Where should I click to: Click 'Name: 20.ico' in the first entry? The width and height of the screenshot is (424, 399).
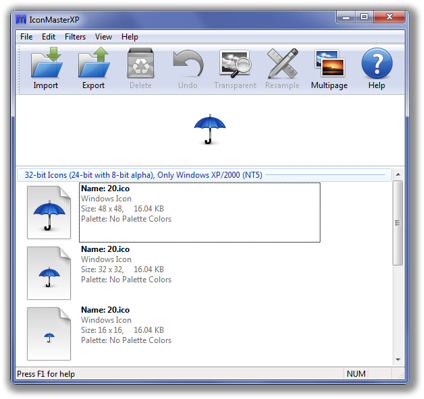pos(105,188)
